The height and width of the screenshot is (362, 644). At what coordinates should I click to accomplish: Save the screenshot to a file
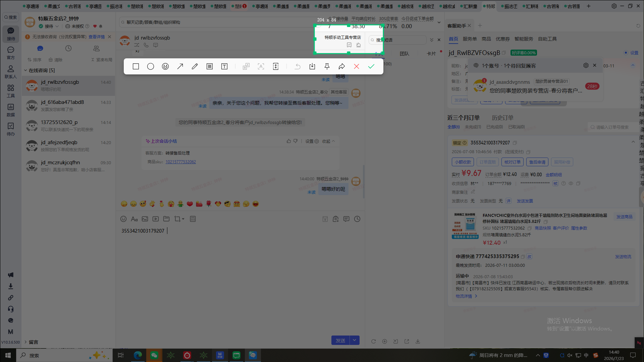[312, 66]
